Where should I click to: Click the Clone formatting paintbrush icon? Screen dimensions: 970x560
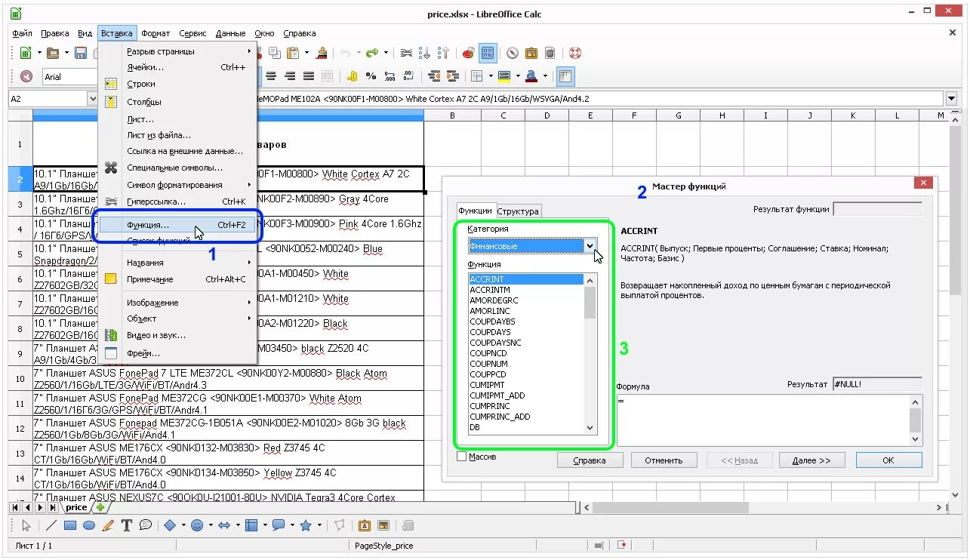click(322, 53)
